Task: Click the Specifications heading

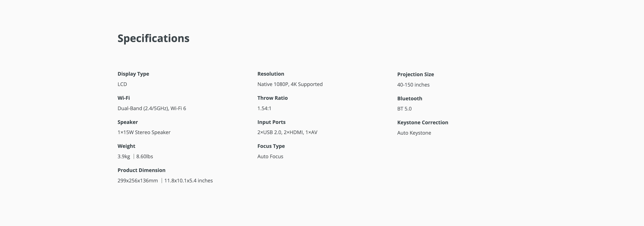Action: (153, 38)
